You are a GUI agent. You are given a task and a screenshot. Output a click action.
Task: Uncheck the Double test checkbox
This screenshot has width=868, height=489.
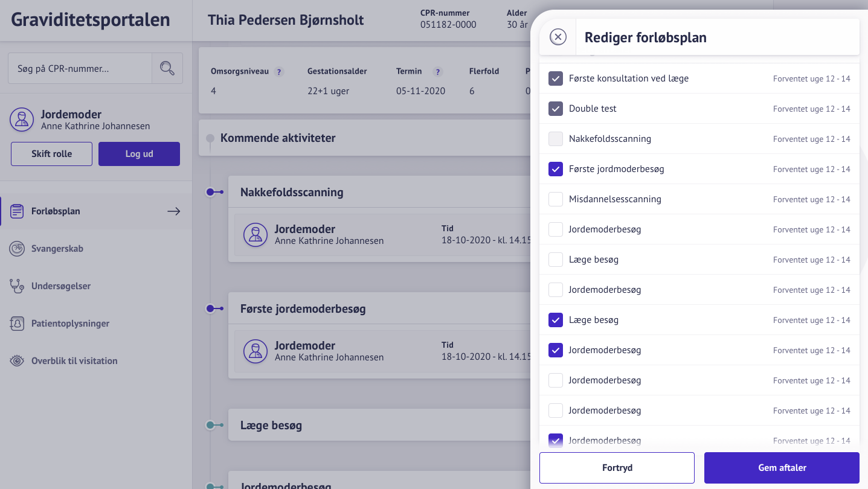tap(556, 109)
